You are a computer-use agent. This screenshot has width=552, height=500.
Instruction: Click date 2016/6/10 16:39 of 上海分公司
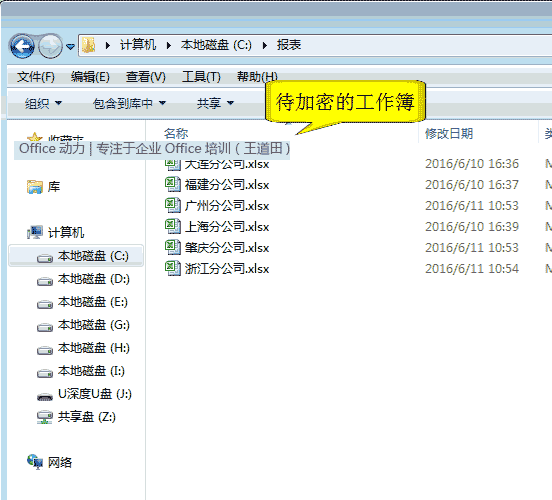[472, 226]
